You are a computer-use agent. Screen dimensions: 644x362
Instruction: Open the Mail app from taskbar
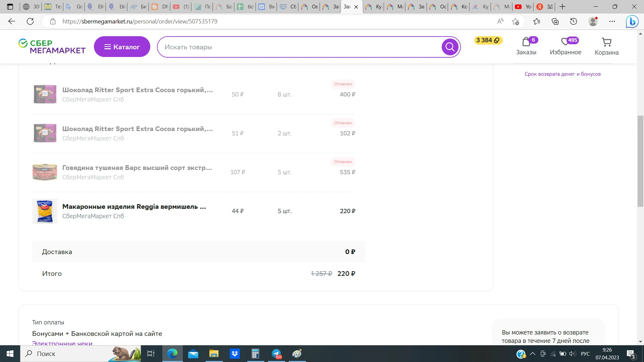click(193, 354)
